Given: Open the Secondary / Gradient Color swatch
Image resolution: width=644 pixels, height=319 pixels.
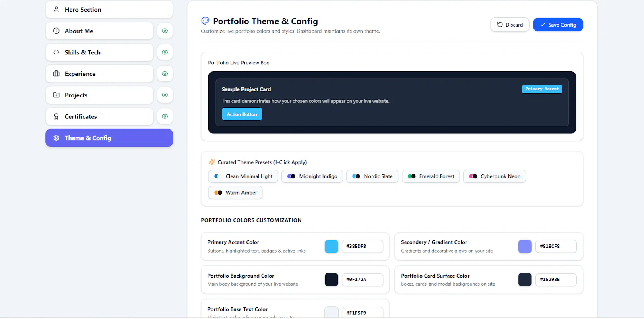Looking at the screenshot, I should point(525,246).
